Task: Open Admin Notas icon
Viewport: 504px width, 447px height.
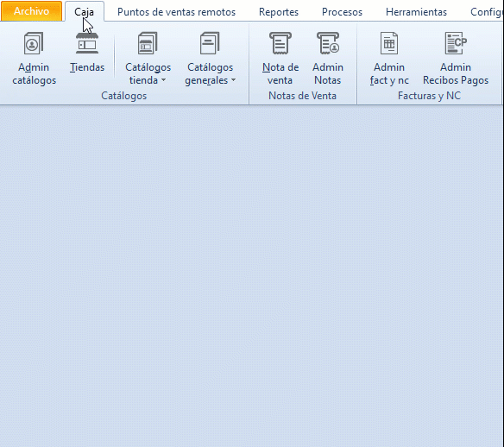Action: (328, 43)
